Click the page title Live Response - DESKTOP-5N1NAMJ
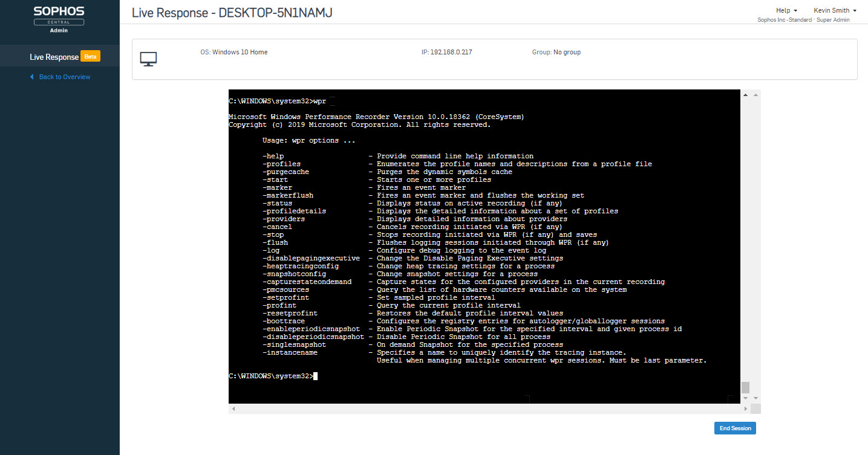The height and width of the screenshot is (455, 868). (232, 12)
